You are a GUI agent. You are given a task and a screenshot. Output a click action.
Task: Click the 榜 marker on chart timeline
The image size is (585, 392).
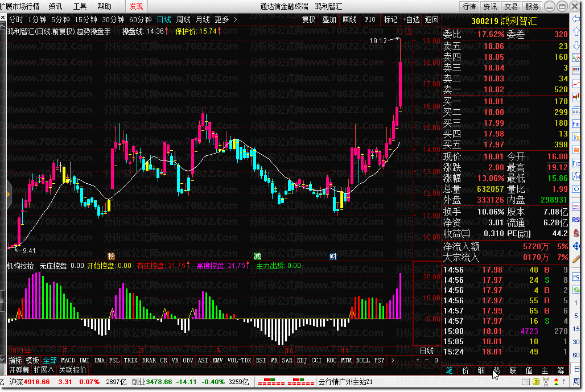(111, 256)
